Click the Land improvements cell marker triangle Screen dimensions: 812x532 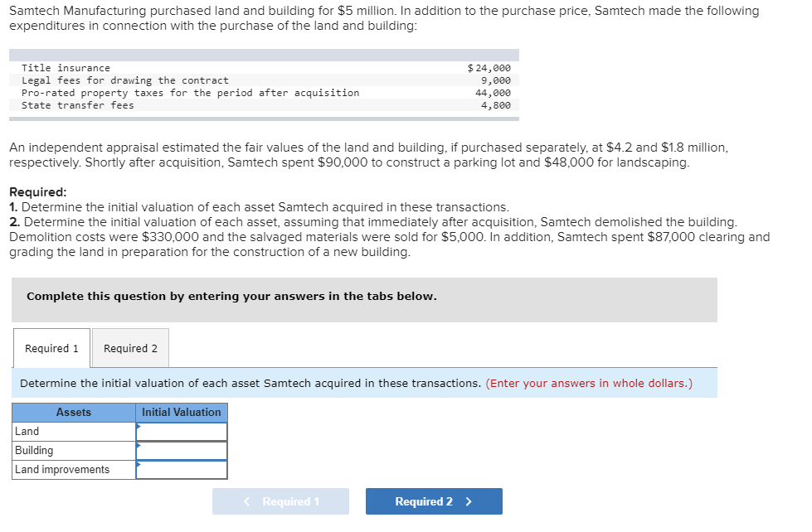pyautogui.click(x=140, y=466)
